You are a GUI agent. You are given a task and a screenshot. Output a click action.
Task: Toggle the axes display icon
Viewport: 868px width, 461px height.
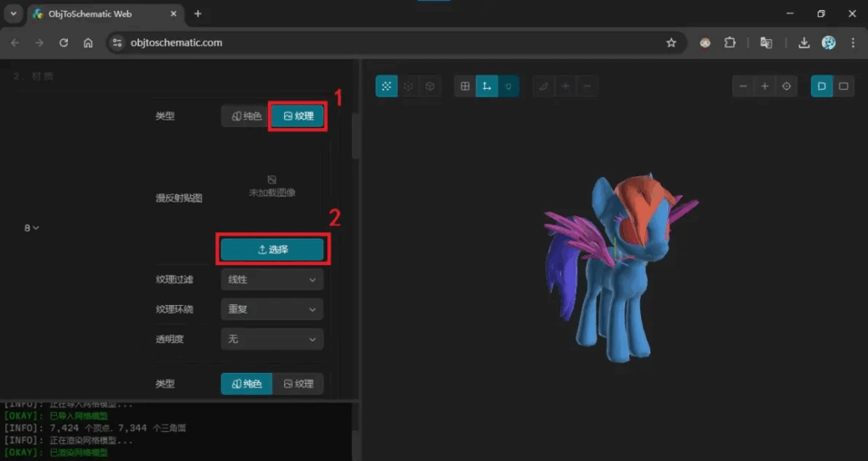pyautogui.click(x=487, y=86)
